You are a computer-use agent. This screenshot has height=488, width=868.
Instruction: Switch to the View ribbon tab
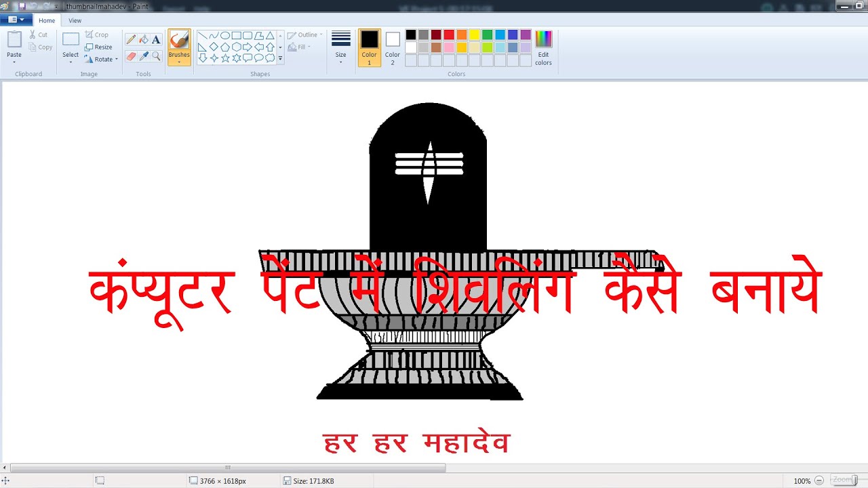[75, 20]
